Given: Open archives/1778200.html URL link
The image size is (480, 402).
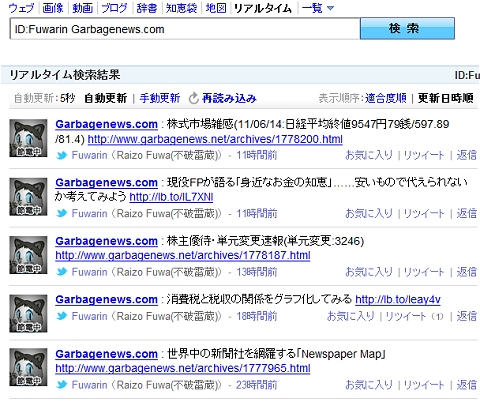Looking at the screenshot, I should tap(215, 139).
